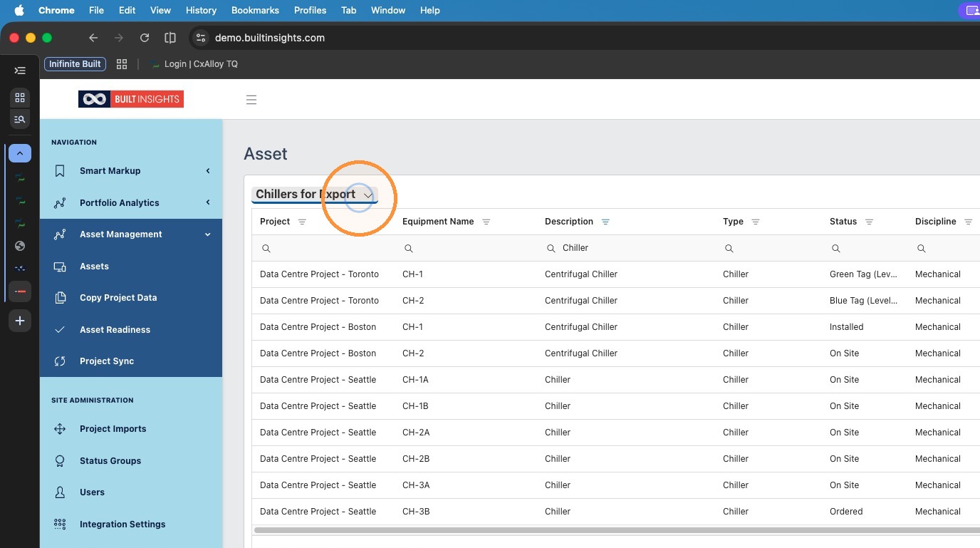This screenshot has width=980, height=548.
Task: Expand the Chillers for Export view dropdown
Action: [x=368, y=195]
